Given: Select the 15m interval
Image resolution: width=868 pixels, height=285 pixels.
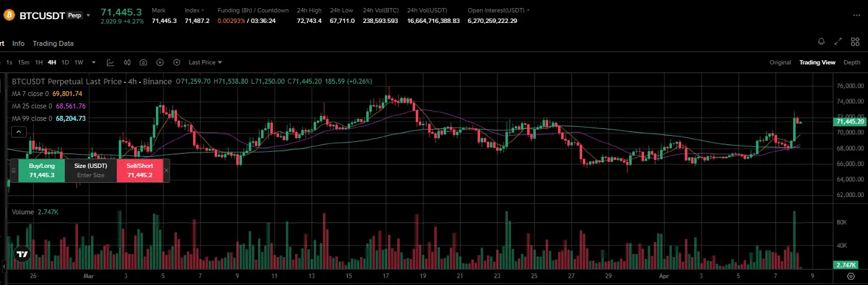Looking at the screenshot, I should coord(24,63).
